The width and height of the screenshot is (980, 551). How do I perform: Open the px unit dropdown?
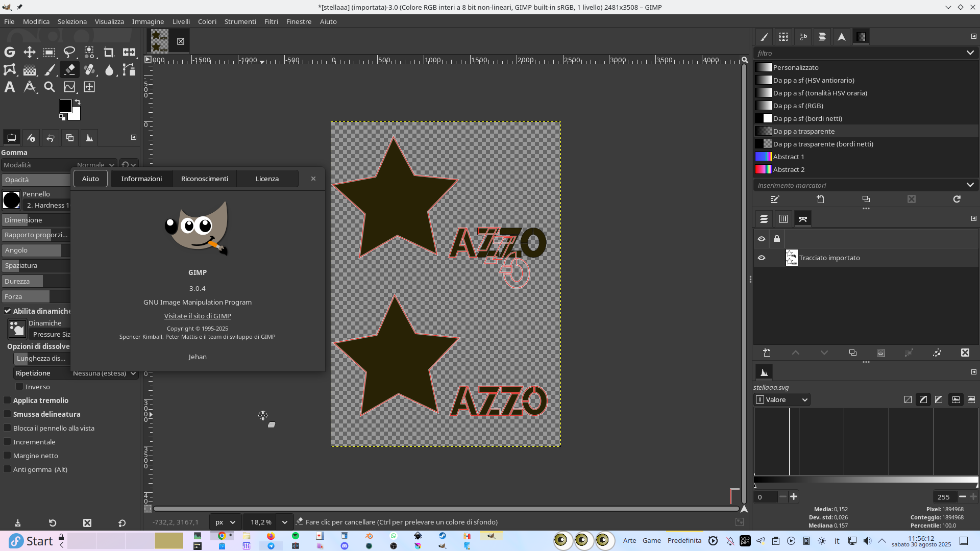point(225,522)
